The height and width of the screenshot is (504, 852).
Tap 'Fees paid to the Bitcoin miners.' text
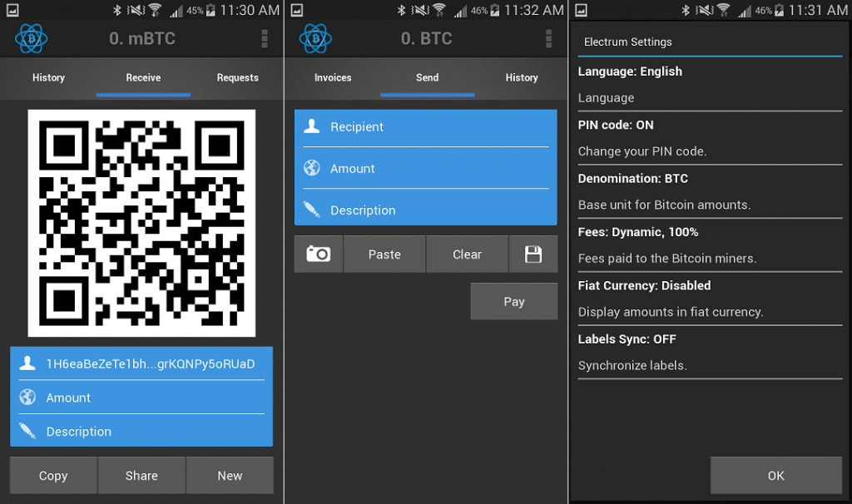click(667, 259)
